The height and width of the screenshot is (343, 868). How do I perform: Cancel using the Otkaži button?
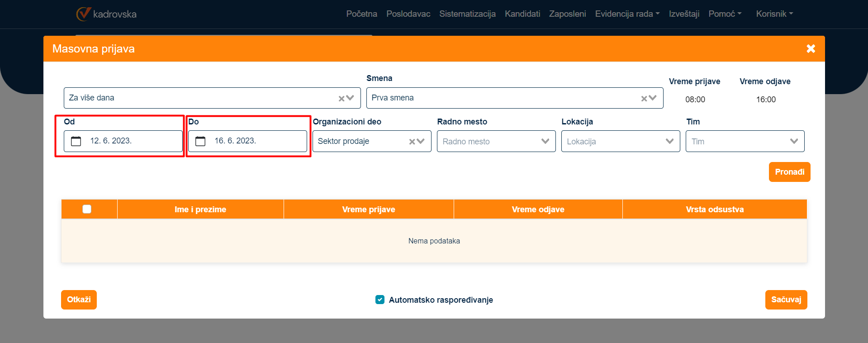79,300
